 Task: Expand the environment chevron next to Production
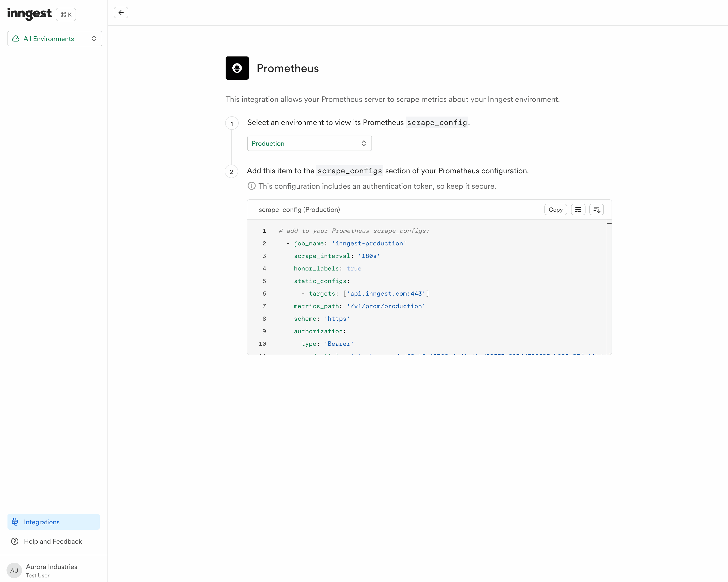click(x=364, y=143)
